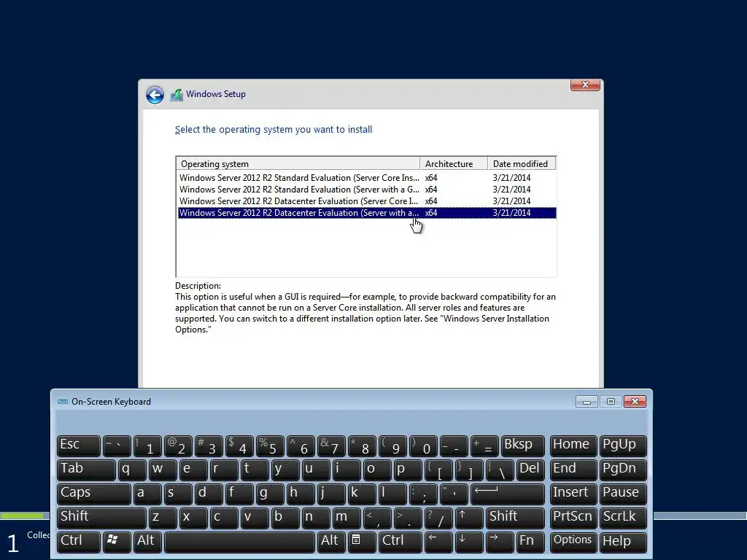Image resolution: width=747 pixels, height=560 pixels.
Task: Click the Windows Setup title icon
Action: click(x=177, y=94)
